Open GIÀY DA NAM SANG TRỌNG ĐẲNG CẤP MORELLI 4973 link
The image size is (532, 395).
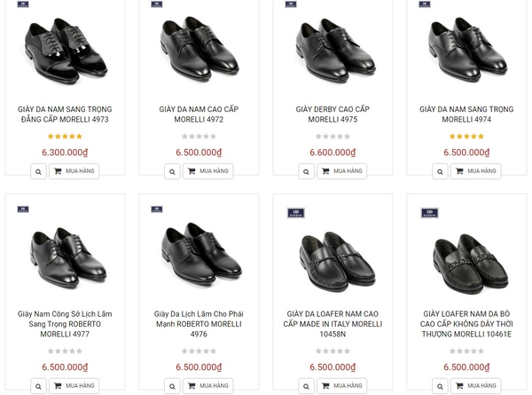(65, 115)
